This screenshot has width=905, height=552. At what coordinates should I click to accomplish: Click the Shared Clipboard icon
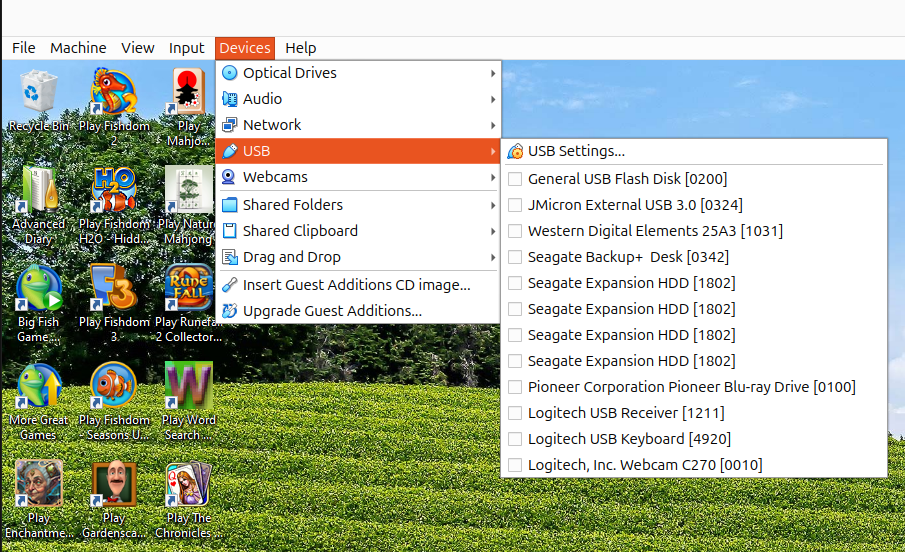[x=230, y=231]
